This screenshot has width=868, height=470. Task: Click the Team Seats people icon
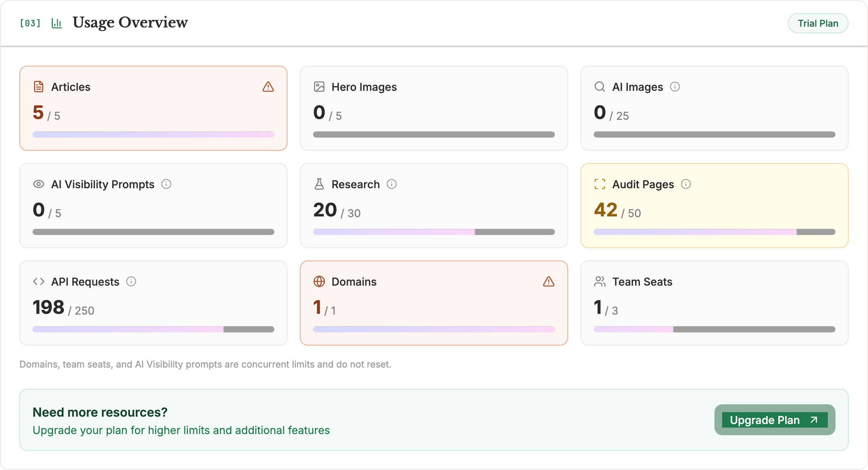point(600,281)
